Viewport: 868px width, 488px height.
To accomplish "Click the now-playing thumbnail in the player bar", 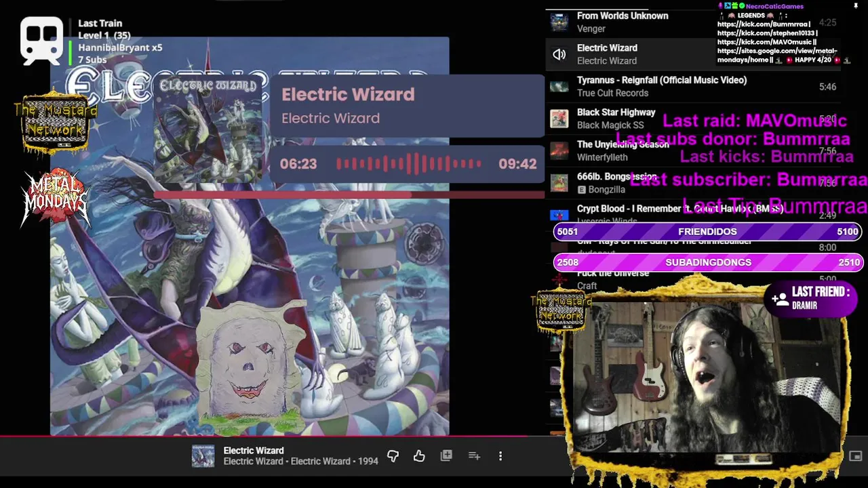I will point(203,456).
